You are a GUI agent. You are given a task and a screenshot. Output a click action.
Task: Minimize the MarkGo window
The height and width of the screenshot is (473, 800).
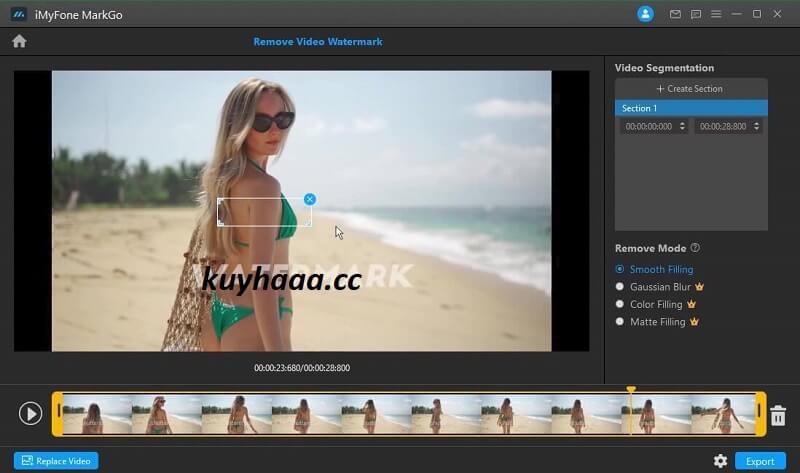[736, 14]
